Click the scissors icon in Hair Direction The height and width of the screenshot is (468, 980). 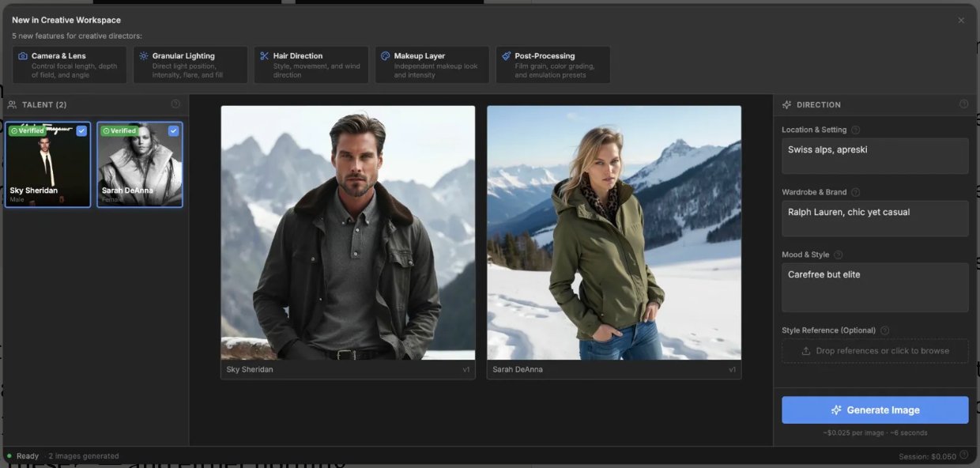pyautogui.click(x=265, y=56)
